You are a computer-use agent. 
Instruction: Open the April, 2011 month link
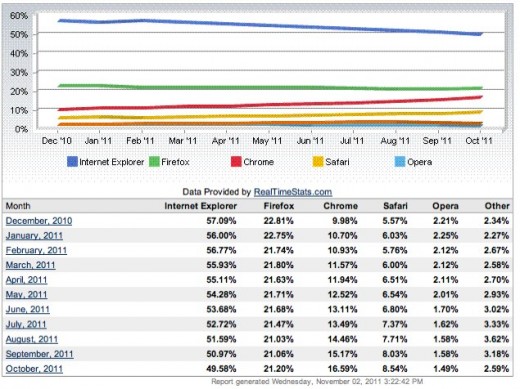[27, 280]
